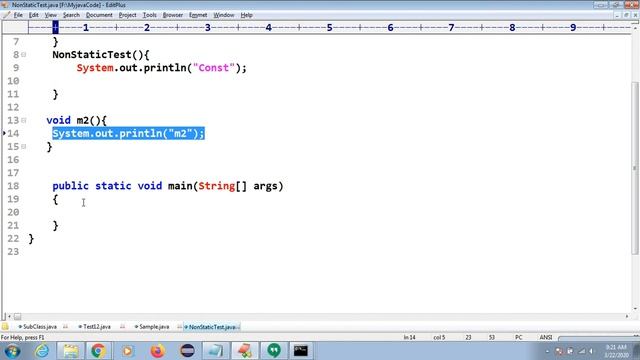Click the vertical scrollbar of the editor
Image resolution: width=640 pixels, height=360 pixels.
[635, 167]
